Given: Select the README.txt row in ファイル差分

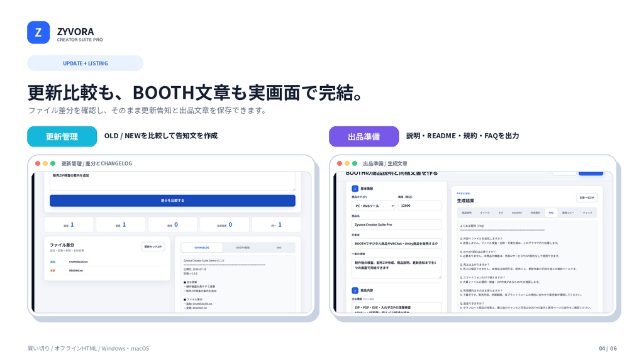Looking at the screenshot, I should click(x=107, y=270).
